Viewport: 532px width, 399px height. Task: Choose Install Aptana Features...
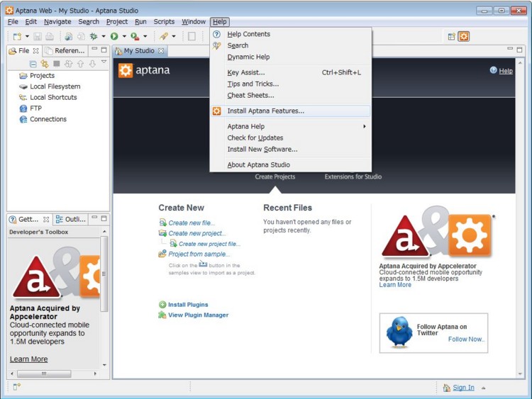tap(291, 111)
